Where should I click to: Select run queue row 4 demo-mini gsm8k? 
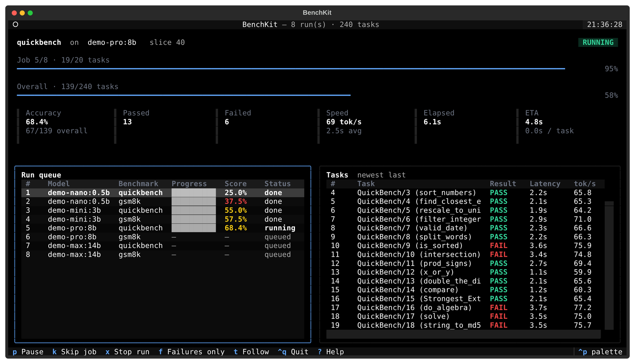pos(163,219)
